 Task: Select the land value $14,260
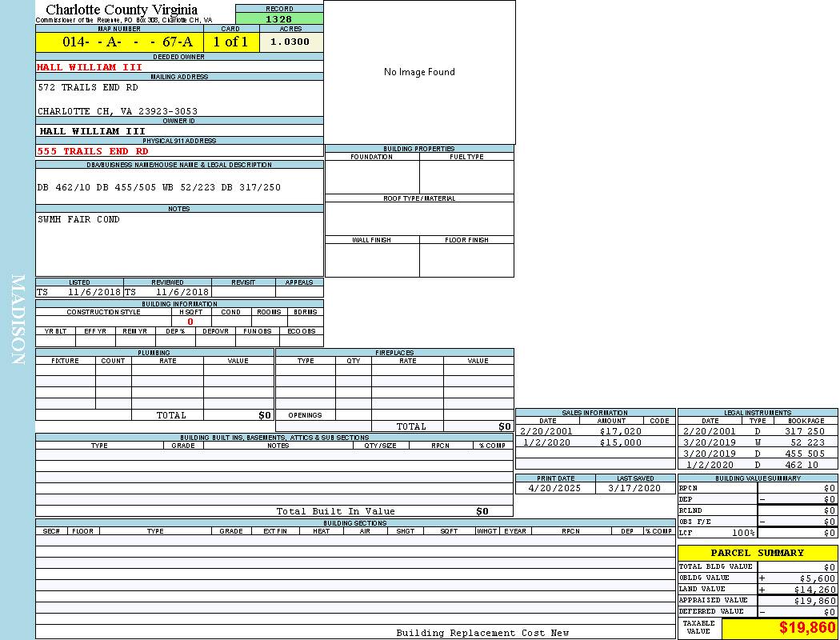click(x=814, y=590)
